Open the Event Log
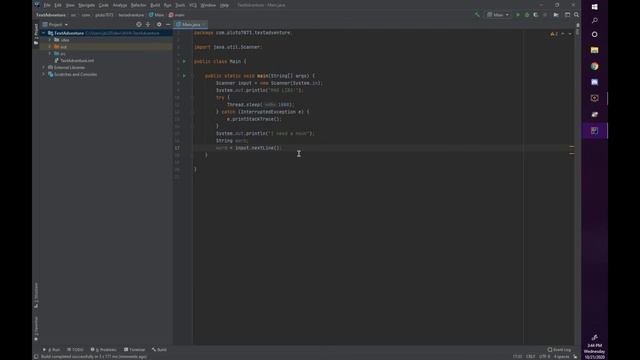 pyautogui.click(x=559, y=350)
